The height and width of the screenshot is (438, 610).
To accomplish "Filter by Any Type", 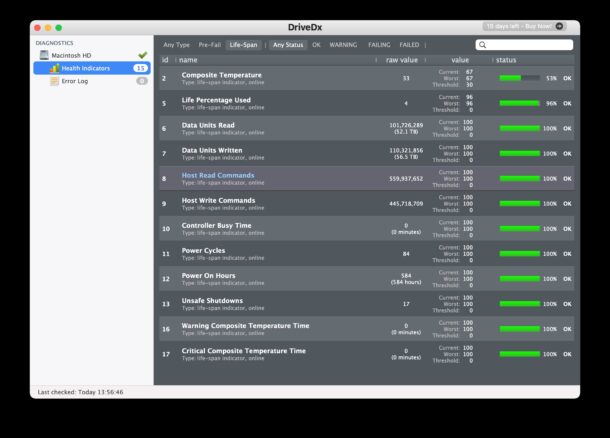I will coord(177,45).
